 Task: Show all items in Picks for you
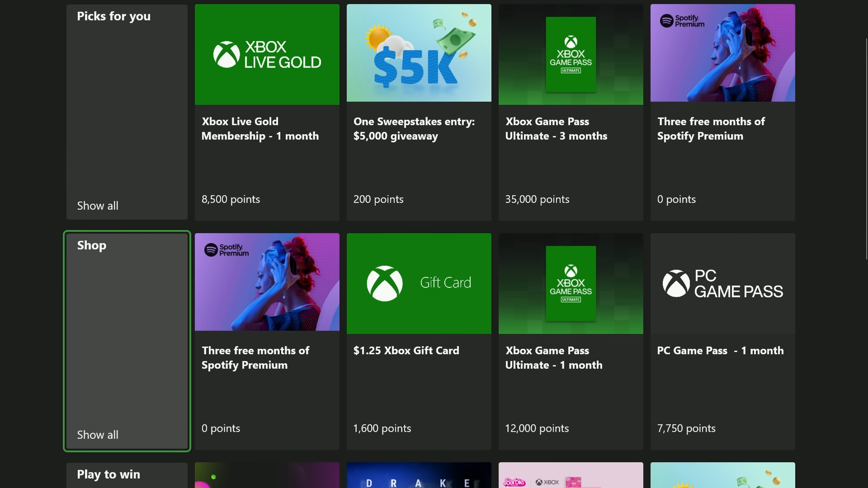pos(98,206)
